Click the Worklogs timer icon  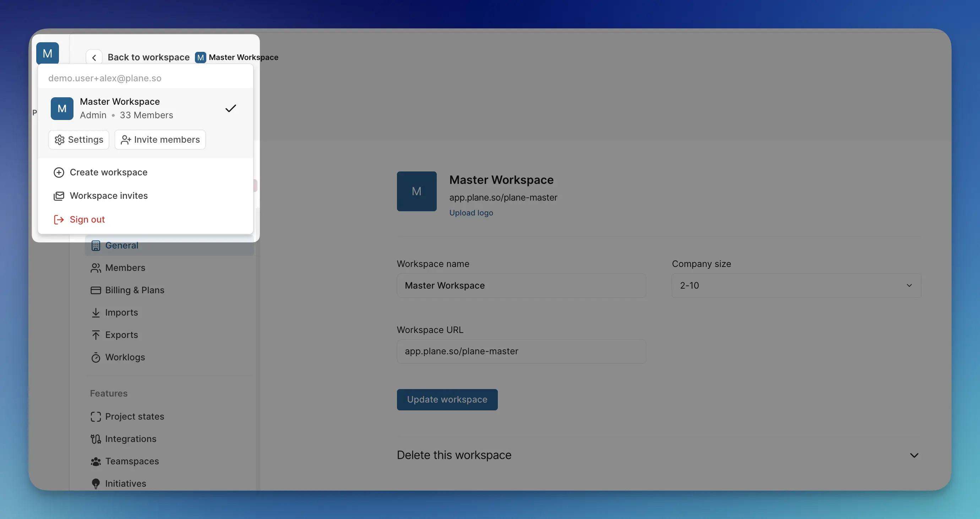point(96,357)
